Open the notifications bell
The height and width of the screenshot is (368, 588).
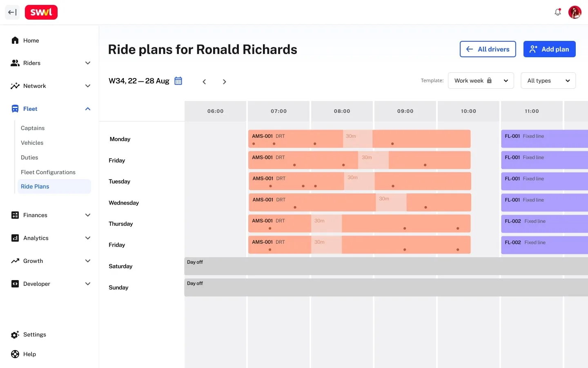pos(558,12)
